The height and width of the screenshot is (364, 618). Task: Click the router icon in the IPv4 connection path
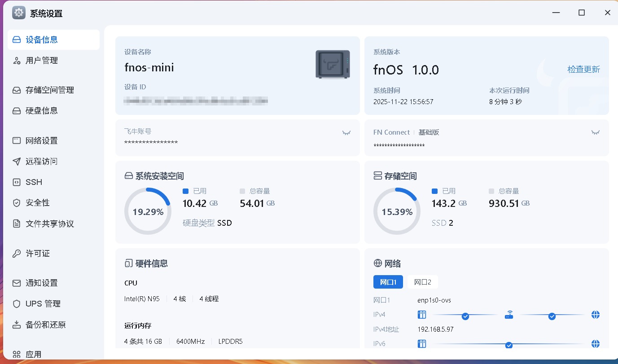(509, 315)
